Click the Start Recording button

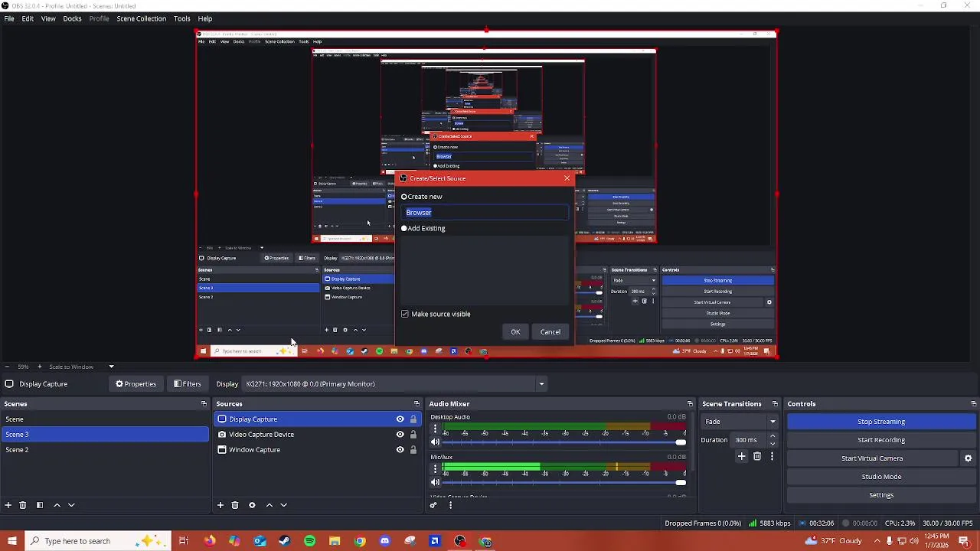tap(881, 440)
